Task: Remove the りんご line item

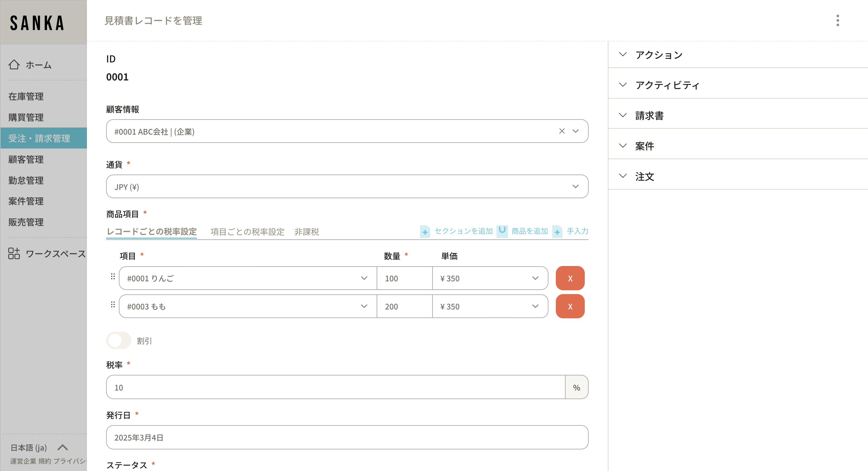Action: [570, 278]
